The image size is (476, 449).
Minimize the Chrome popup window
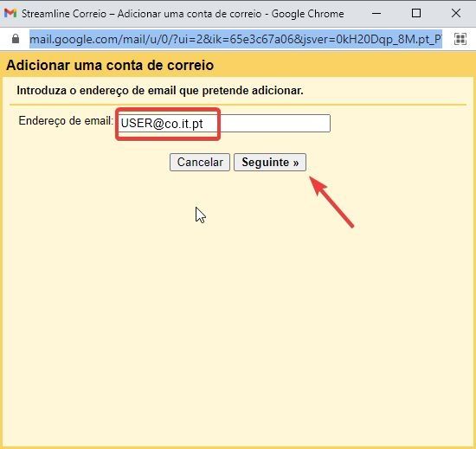[x=376, y=13]
